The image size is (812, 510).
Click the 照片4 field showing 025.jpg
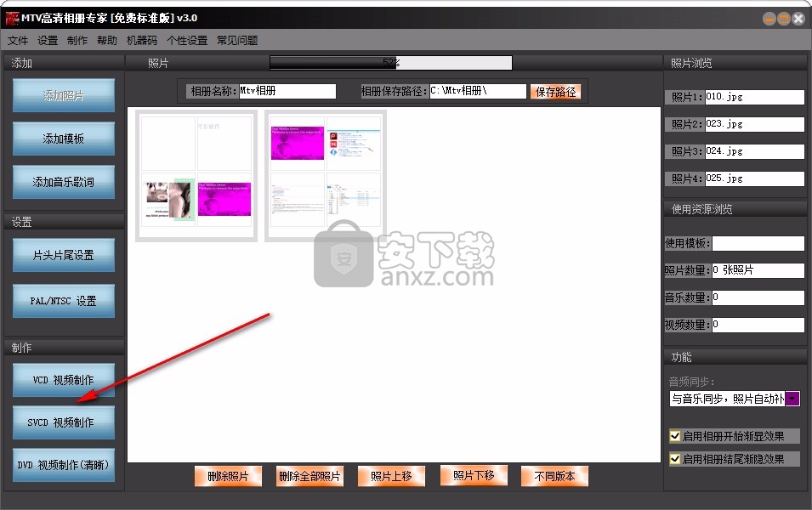(754, 178)
